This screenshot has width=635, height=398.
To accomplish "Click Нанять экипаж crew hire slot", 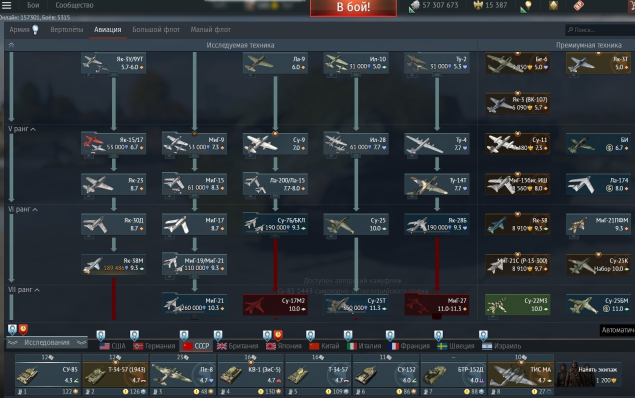I will [588, 375].
